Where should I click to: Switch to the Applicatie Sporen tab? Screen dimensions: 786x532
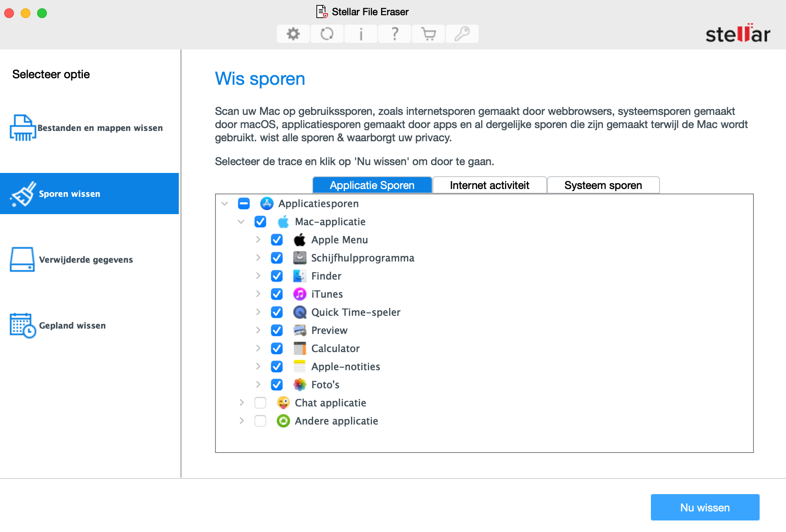(372, 185)
